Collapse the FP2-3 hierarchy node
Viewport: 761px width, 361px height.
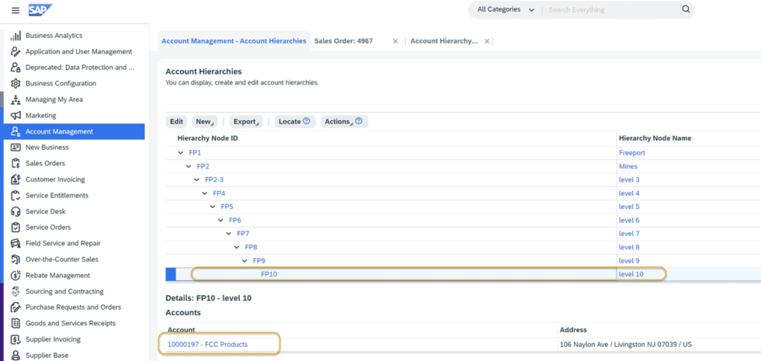197,180
